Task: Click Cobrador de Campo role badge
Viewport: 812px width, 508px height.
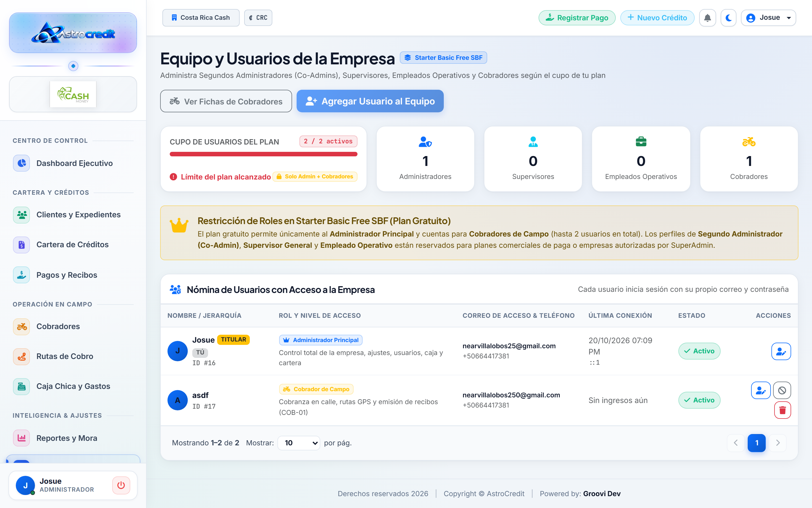Action: tap(316, 389)
